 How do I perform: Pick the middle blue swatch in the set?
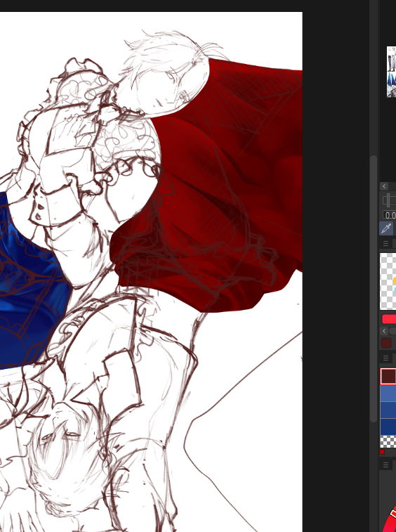click(x=388, y=410)
